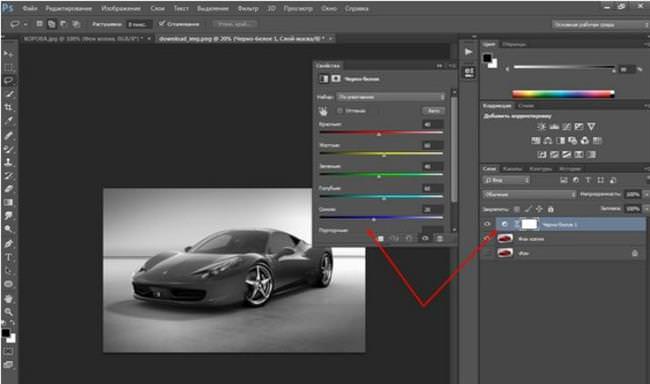Enable the Tint checkbox in Properties
The width and height of the screenshot is (650, 384).
point(340,111)
